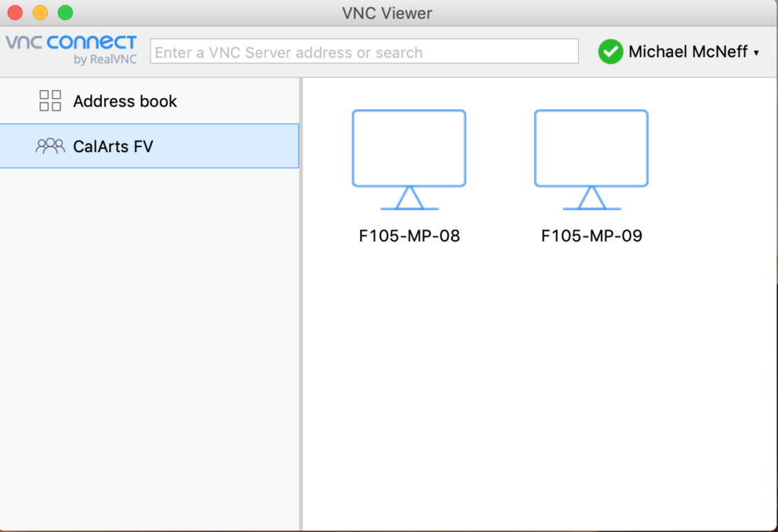Click the VNC Connect logo
778x532 pixels.
71,43
